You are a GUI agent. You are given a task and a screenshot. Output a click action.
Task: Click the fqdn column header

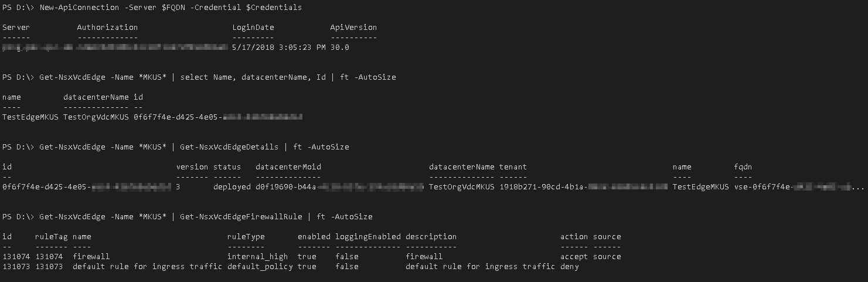743,167
